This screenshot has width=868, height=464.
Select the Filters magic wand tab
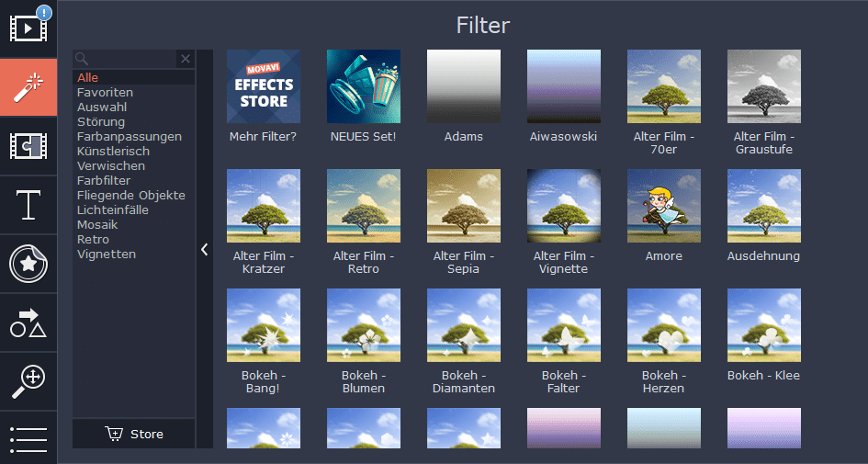(x=28, y=87)
